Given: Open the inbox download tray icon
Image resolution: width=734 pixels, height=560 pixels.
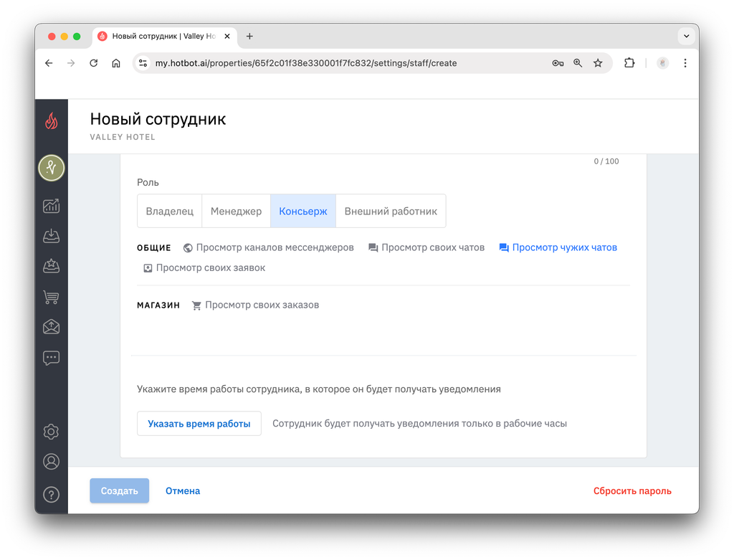Looking at the screenshot, I should pos(52,236).
